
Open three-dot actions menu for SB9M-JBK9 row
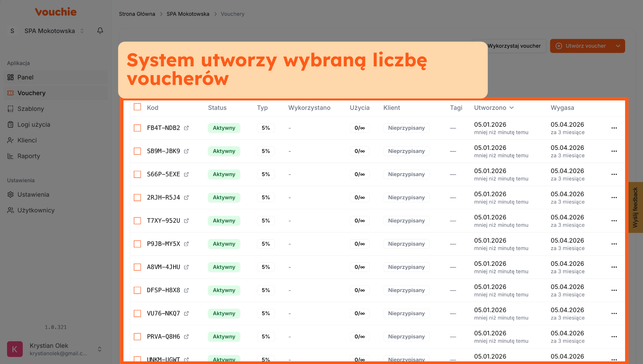coord(614,151)
